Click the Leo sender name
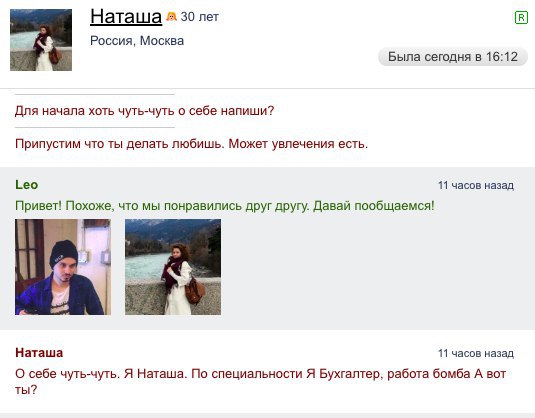Screen dimensions: 535x418 pyautogui.click(x=27, y=185)
